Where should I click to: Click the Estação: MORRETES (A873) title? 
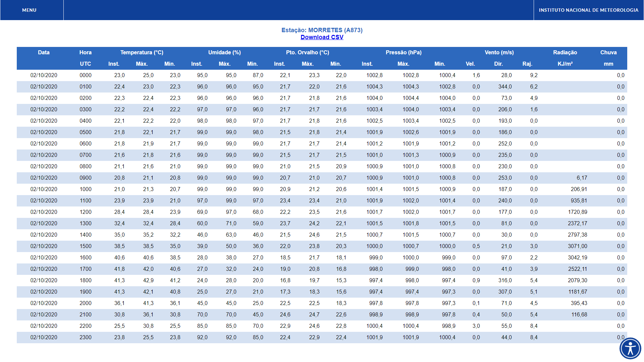pyautogui.click(x=322, y=30)
